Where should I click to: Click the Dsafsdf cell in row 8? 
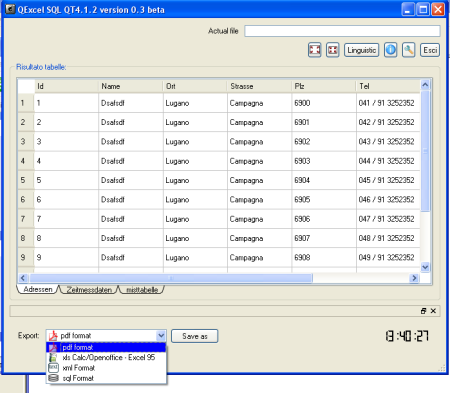click(x=131, y=238)
